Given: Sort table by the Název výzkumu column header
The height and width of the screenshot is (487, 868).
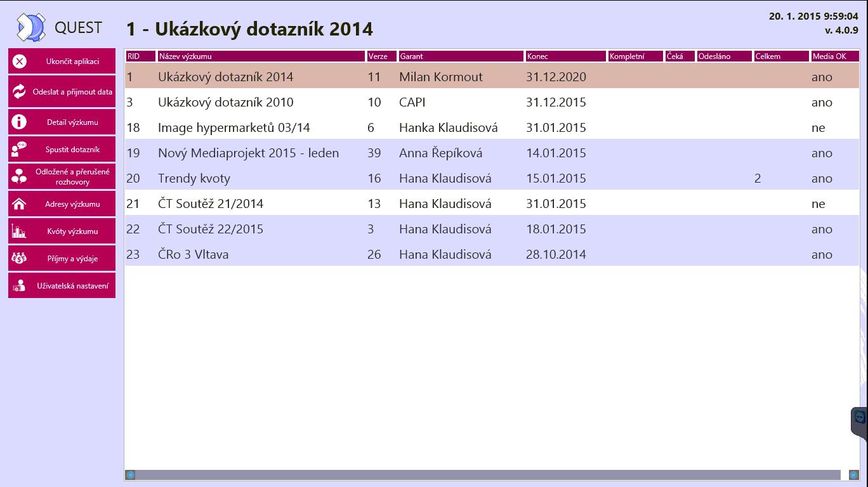Looking at the screenshot, I should [261, 56].
